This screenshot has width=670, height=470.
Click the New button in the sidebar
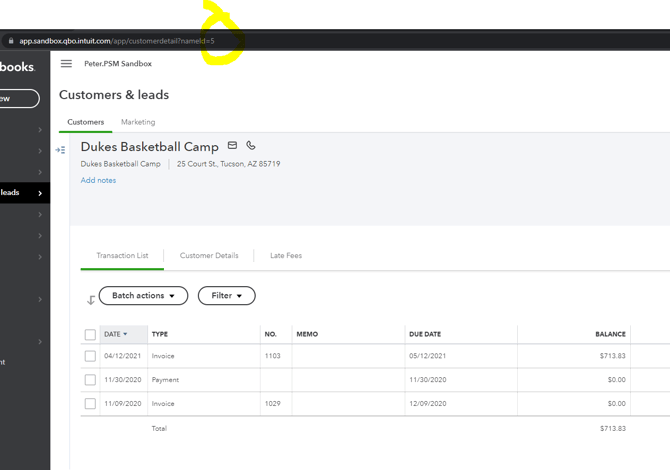(19, 99)
